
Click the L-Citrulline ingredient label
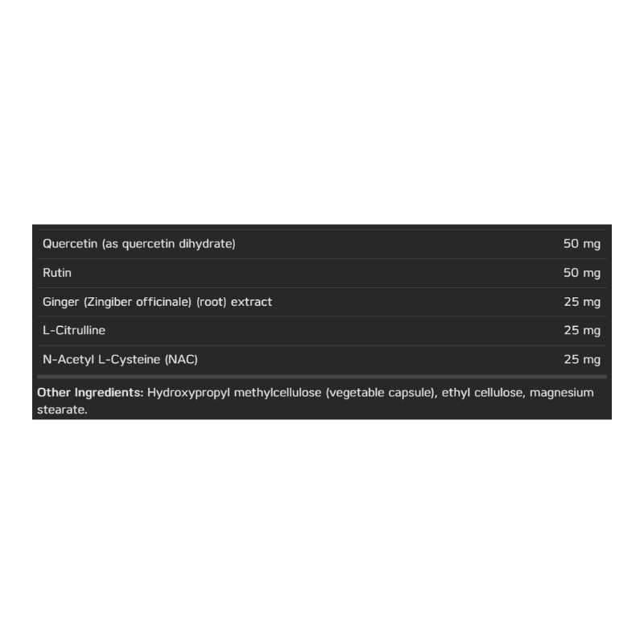[73, 330]
